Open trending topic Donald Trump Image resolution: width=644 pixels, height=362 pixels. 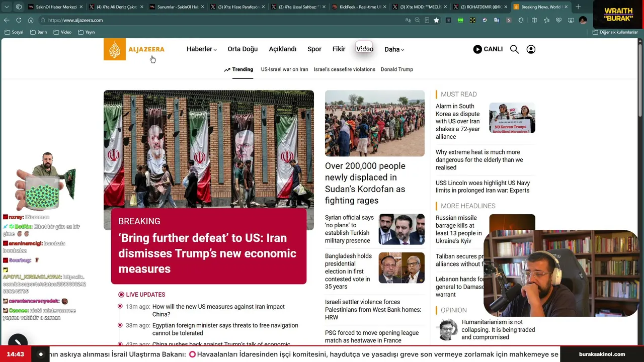point(397,69)
